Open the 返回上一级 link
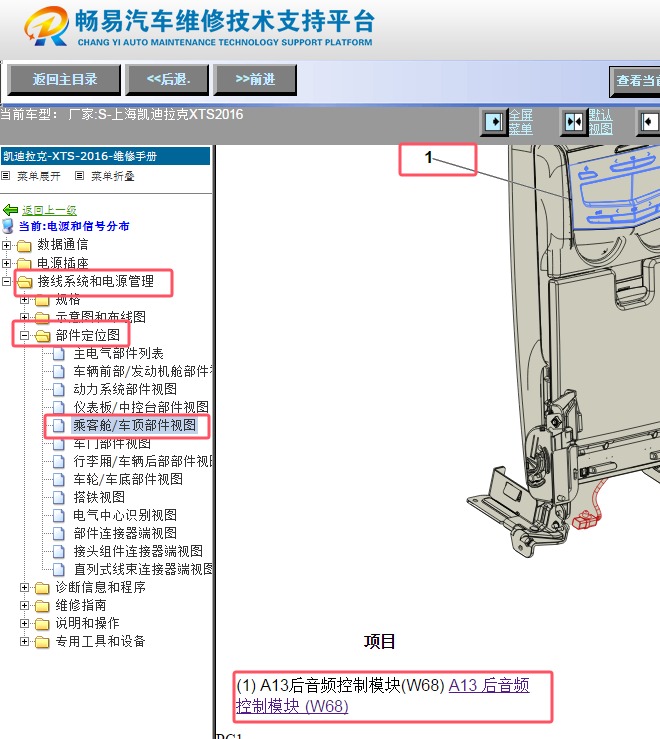The image size is (660, 739). 50,210
